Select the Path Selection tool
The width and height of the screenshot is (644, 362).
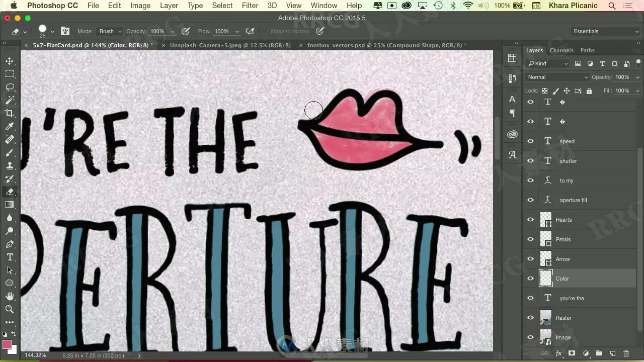(x=10, y=270)
